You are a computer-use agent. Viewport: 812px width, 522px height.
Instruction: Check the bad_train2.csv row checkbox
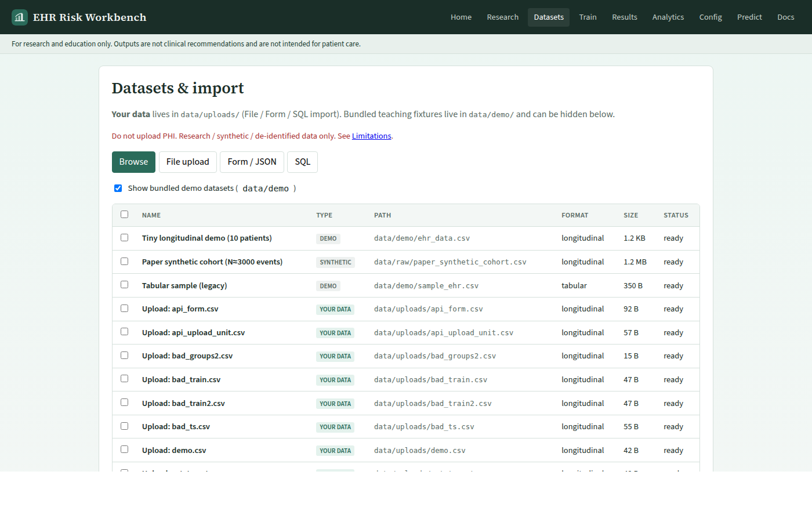click(x=124, y=403)
